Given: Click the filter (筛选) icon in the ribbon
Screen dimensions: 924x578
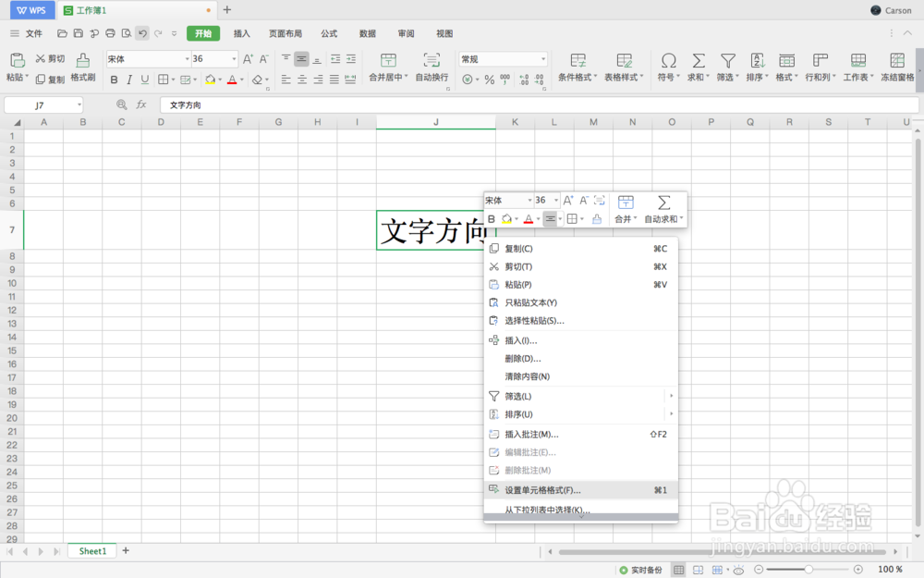Looking at the screenshot, I should pyautogui.click(x=727, y=65).
